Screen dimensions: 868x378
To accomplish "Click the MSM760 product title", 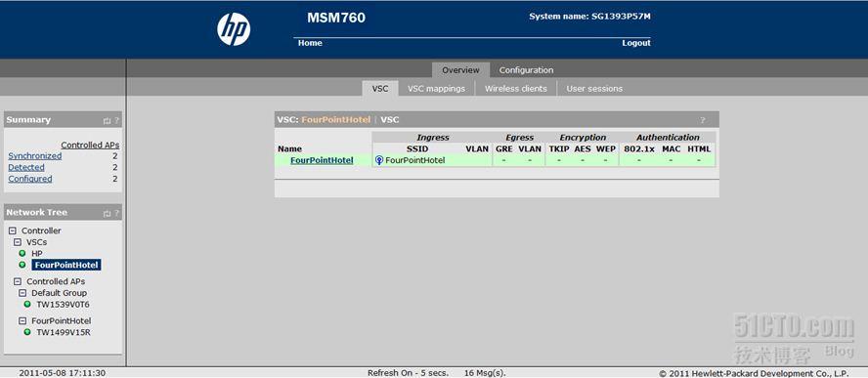I will click(336, 18).
